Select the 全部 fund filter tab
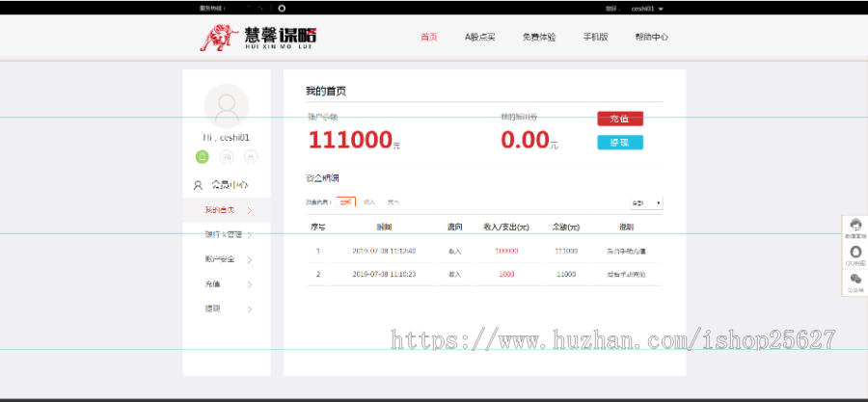The width and height of the screenshot is (868, 402). [346, 202]
